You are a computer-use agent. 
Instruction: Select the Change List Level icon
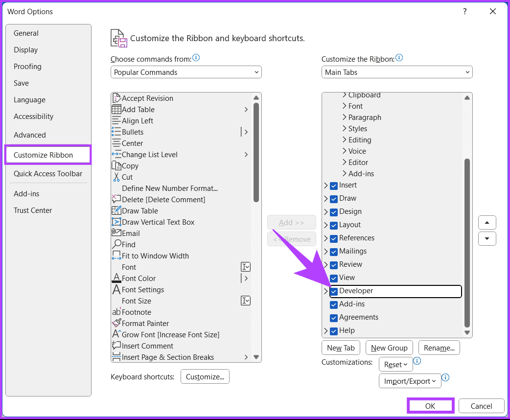(x=116, y=154)
